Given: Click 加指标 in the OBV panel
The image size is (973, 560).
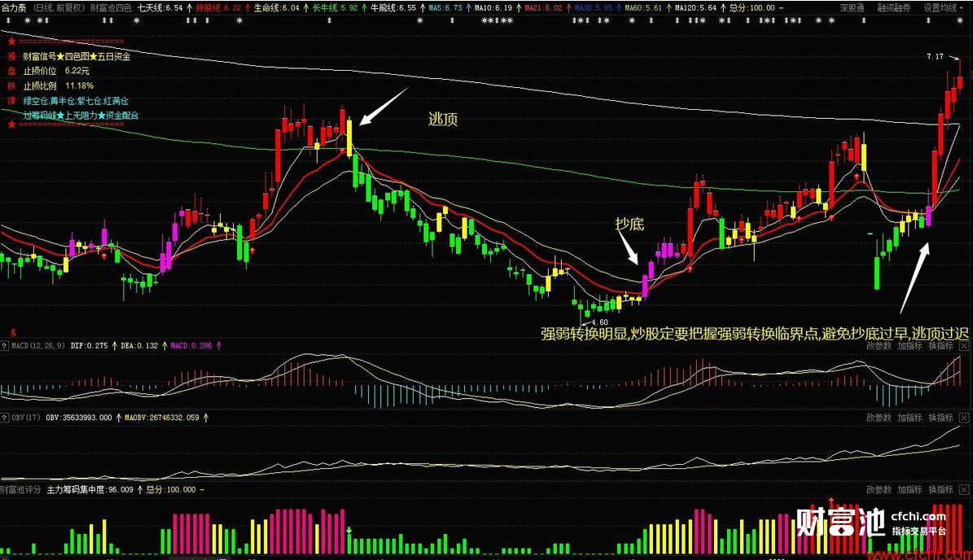Looking at the screenshot, I should click(909, 418).
